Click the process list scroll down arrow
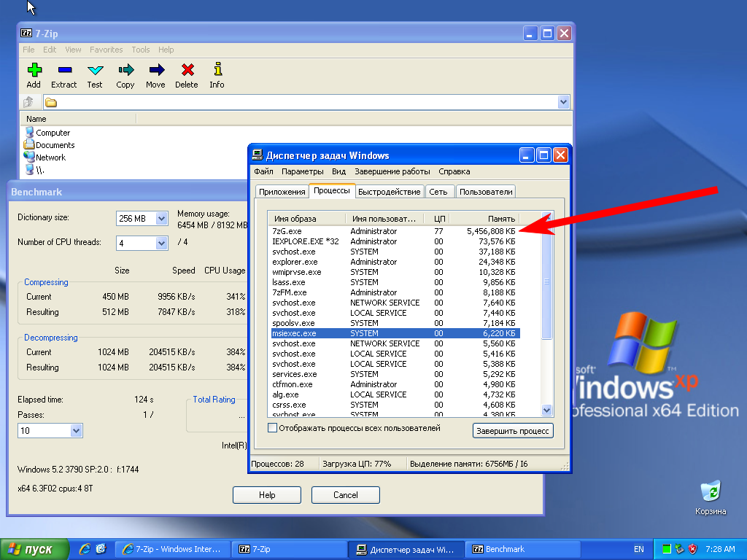The width and height of the screenshot is (747, 560). point(546,410)
